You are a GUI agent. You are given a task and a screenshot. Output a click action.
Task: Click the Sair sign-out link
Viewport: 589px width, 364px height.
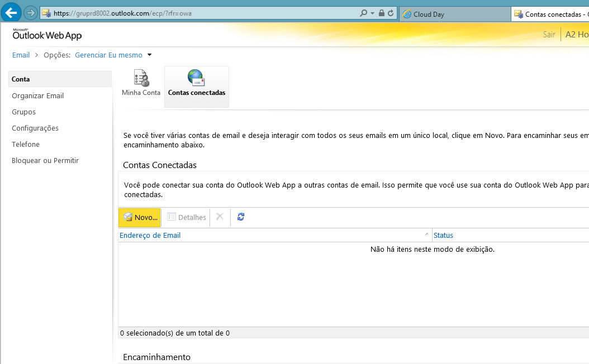tap(549, 35)
